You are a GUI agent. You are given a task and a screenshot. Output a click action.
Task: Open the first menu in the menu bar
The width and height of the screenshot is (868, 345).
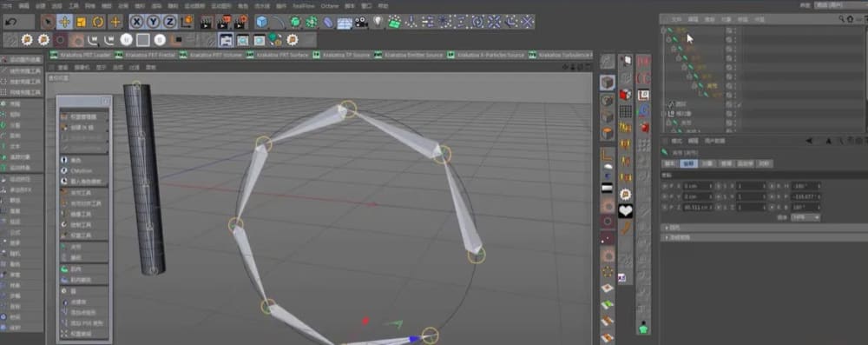pos(8,5)
